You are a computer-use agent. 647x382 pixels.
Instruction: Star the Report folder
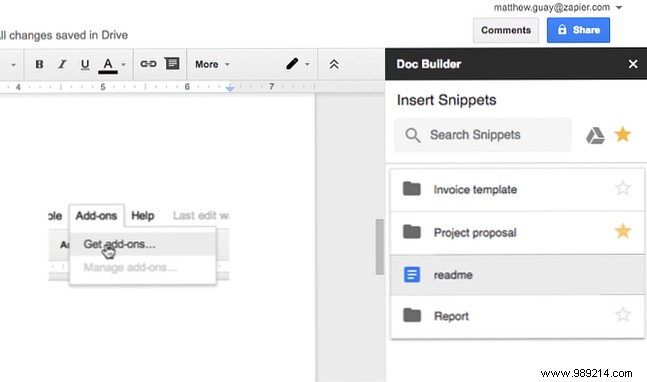pyautogui.click(x=623, y=315)
